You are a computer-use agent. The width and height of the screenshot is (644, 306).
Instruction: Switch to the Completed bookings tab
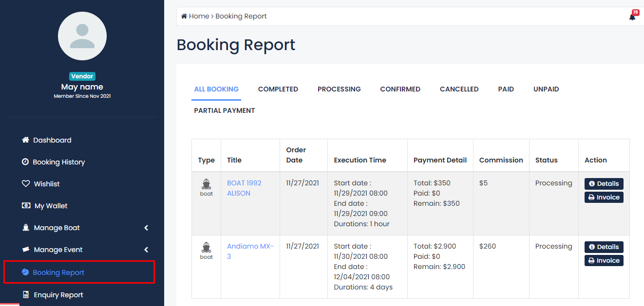coord(278,89)
